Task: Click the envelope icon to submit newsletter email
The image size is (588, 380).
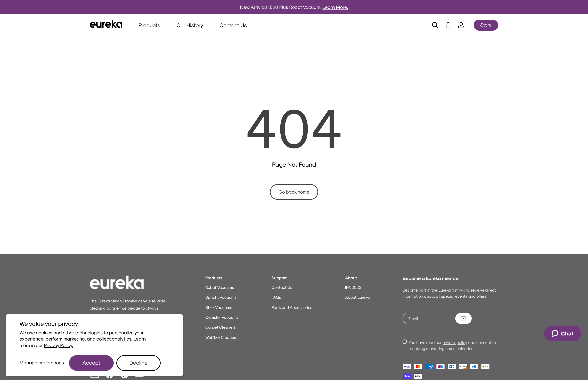Action: [x=463, y=318]
